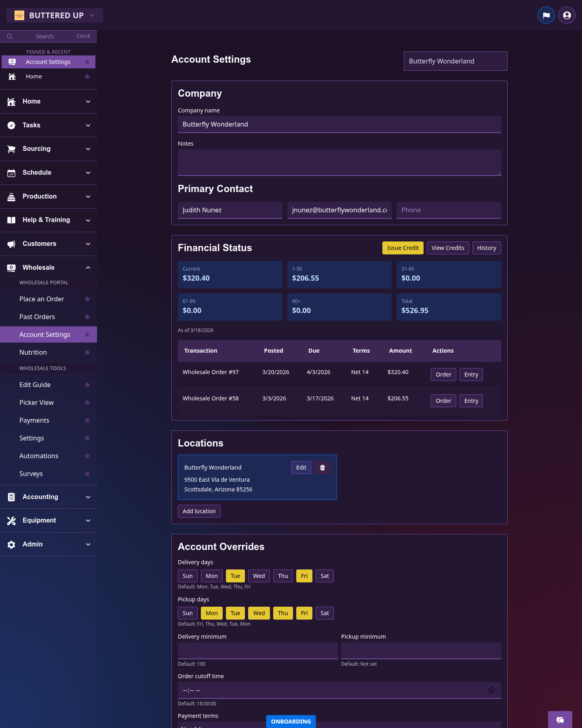Image resolution: width=582 pixels, height=728 pixels.
Task: Click the Help & Training book icon
Action: coord(11,220)
